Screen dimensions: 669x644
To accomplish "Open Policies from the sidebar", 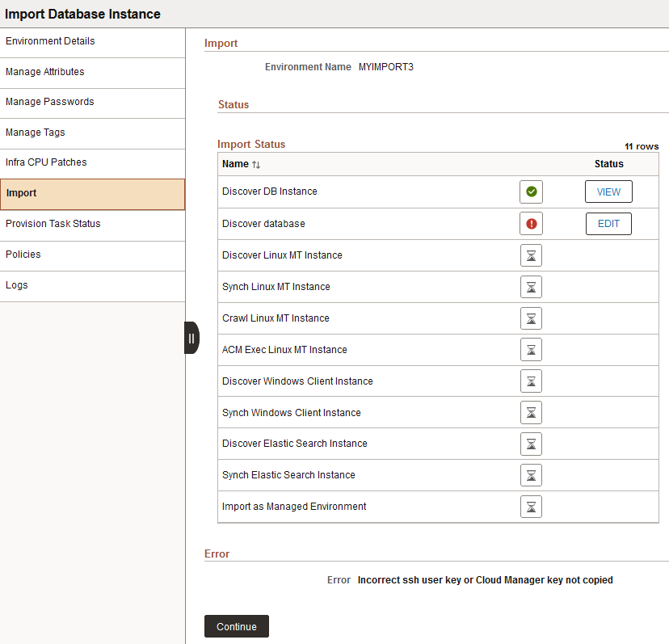I will point(93,255).
